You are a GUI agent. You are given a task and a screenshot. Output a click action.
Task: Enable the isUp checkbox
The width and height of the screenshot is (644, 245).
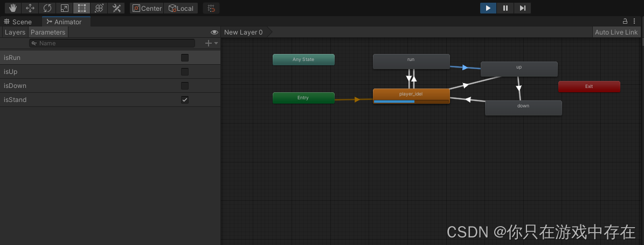pos(185,72)
